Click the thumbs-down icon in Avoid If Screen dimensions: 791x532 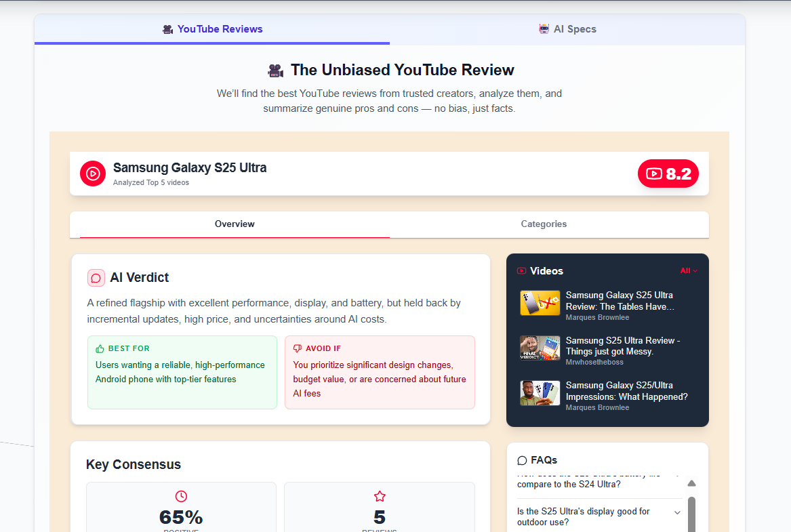[x=297, y=348]
